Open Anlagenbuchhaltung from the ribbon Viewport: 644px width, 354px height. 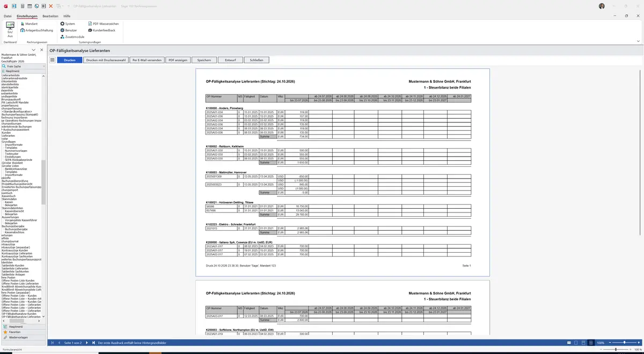[x=37, y=30]
